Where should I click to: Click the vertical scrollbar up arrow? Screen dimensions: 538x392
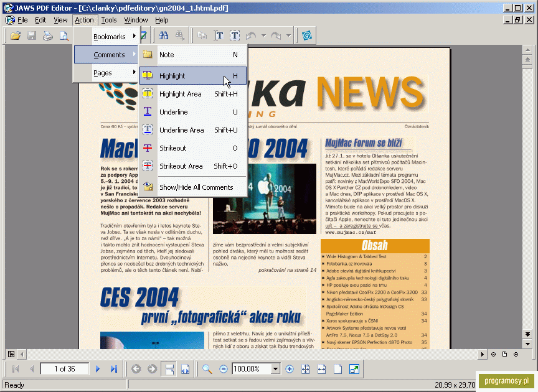pos(527,50)
